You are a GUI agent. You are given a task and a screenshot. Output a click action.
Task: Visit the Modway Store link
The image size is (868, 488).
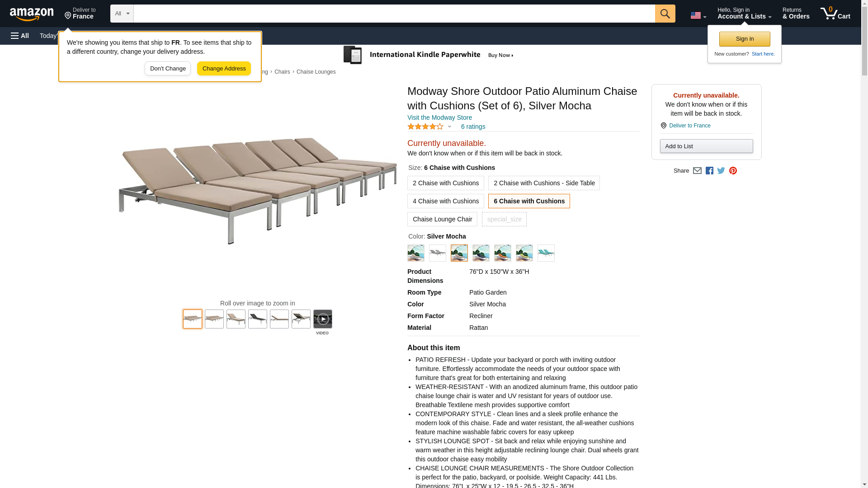(x=439, y=117)
